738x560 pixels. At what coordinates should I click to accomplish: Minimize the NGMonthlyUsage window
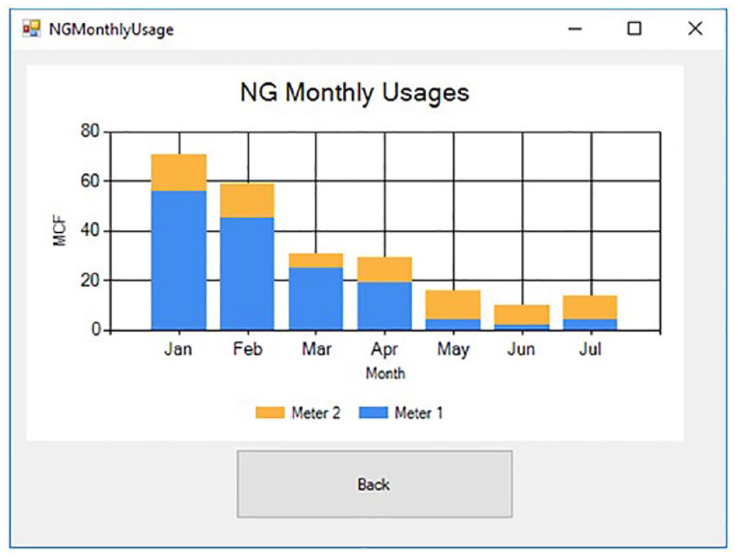pyautogui.click(x=574, y=29)
